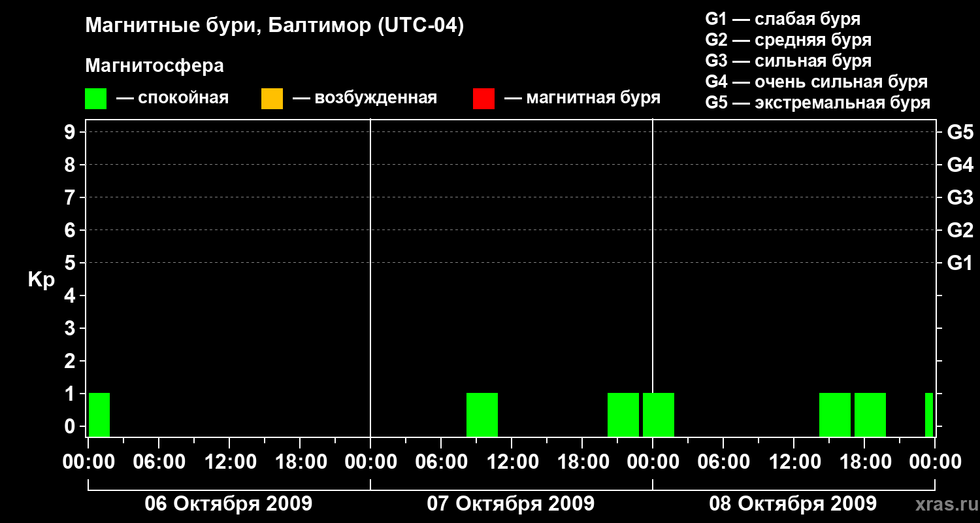
Task: Click the Kp axis value 0
Action: click(71, 426)
